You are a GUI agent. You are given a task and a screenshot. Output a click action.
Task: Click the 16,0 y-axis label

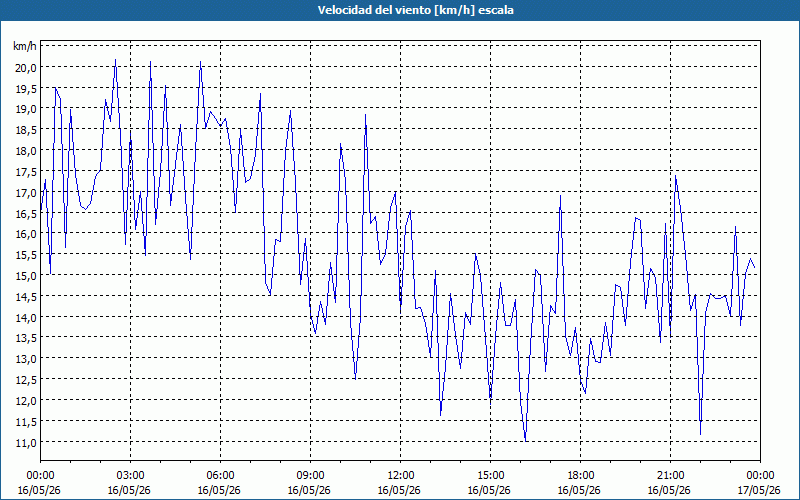pyautogui.click(x=26, y=234)
